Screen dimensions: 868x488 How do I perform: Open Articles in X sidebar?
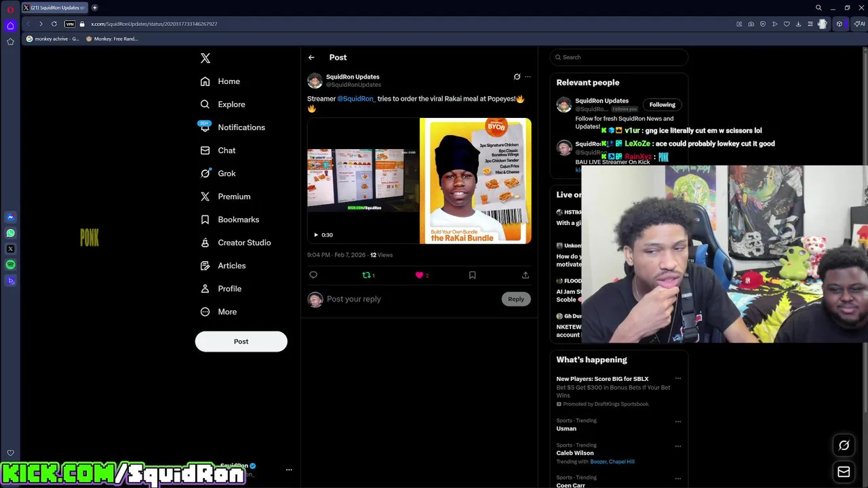pyautogui.click(x=223, y=266)
